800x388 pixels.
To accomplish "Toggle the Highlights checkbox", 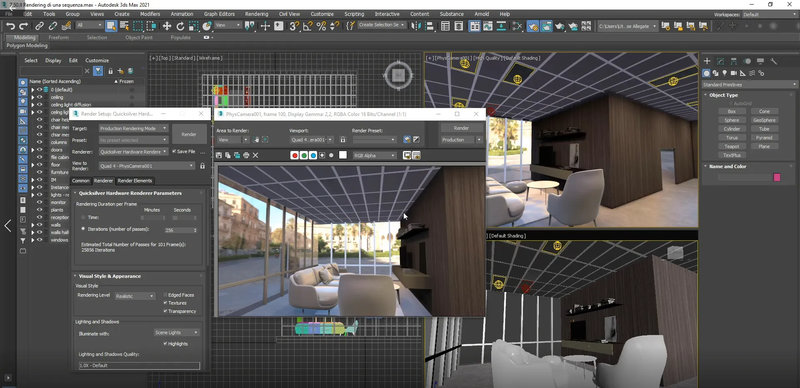I will 165,344.
